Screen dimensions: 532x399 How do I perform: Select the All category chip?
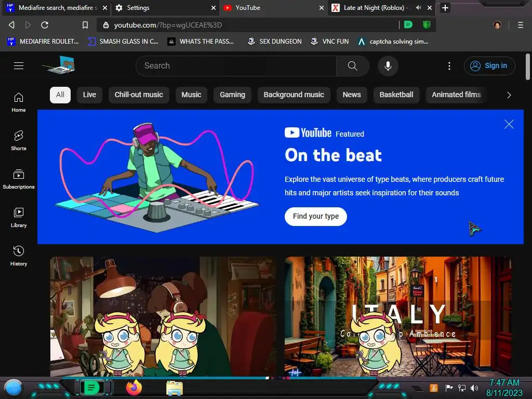click(60, 95)
